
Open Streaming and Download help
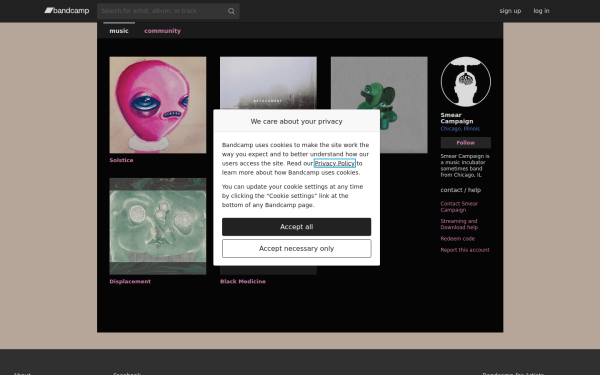pyautogui.click(x=459, y=224)
